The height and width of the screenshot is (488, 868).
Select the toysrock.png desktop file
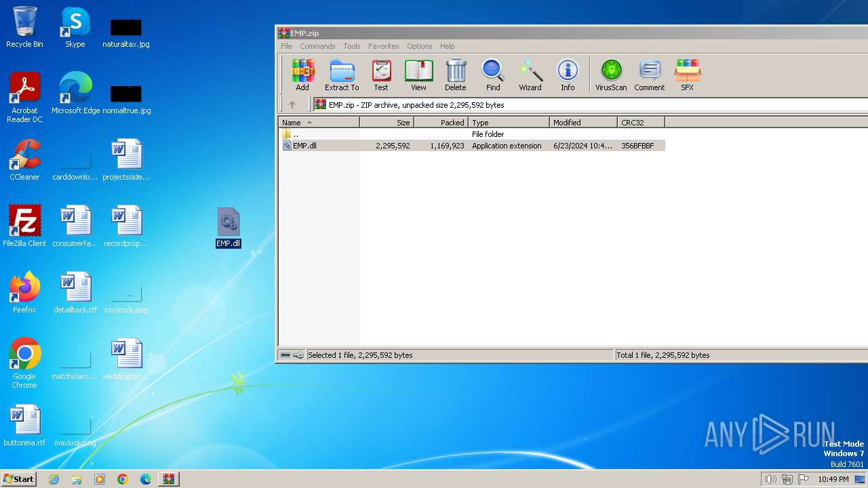coord(126,298)
